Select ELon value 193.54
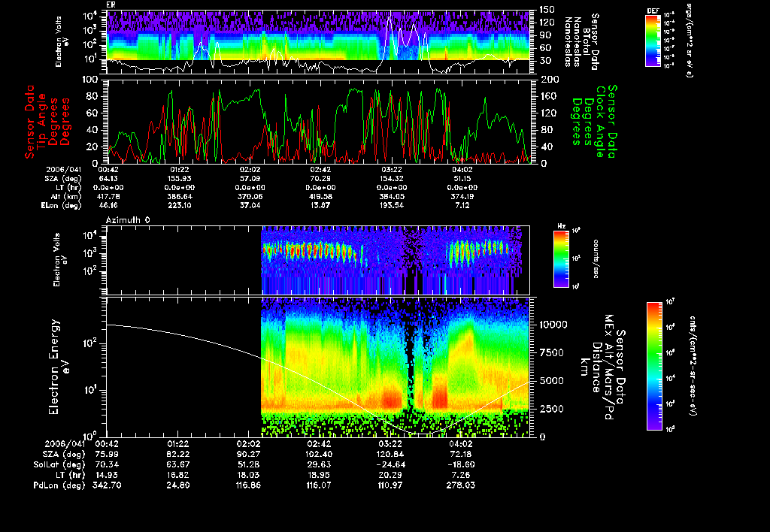 click(x=392, y=205)
